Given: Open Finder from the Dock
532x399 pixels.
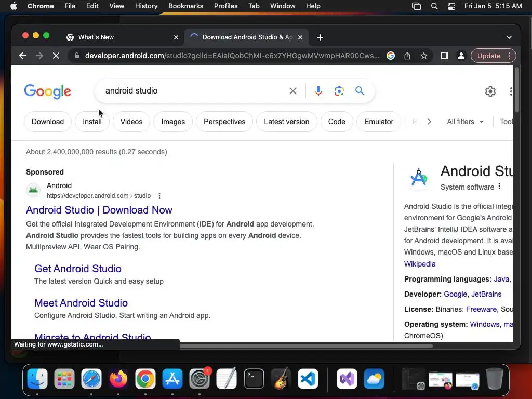Looking at the screenshot, I should pyautogui.click(x=37, y=379).
